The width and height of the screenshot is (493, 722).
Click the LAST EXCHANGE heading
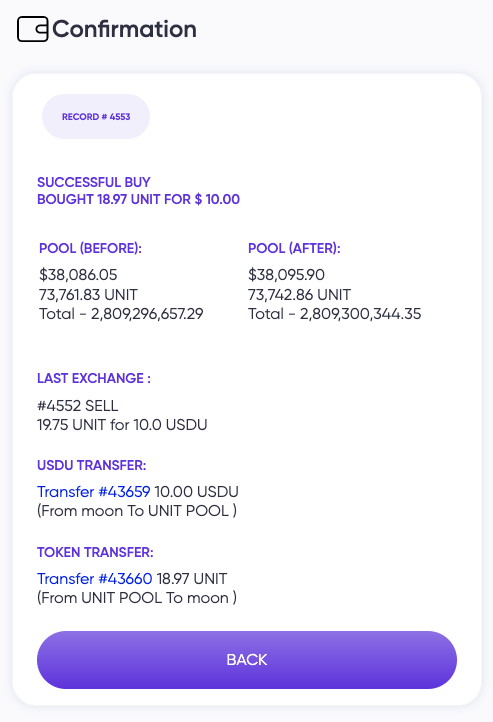coord(94,378)
